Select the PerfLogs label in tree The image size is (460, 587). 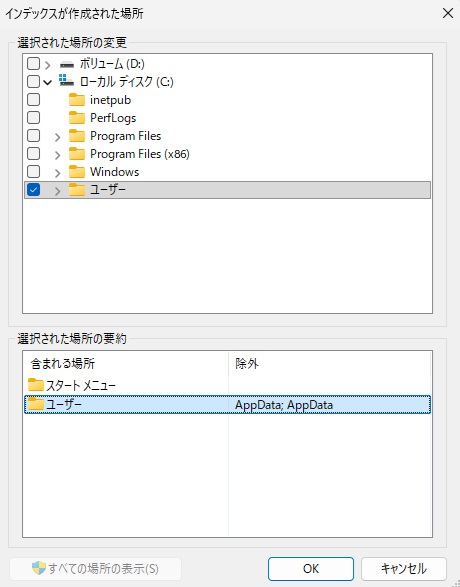(113, 118)
